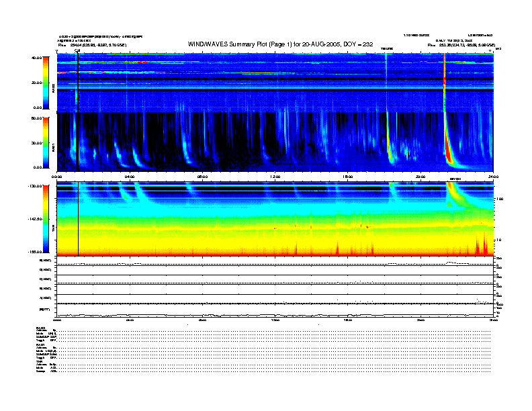
Task: Click the RAD1 color scale bar
Action: pos(46,143)
